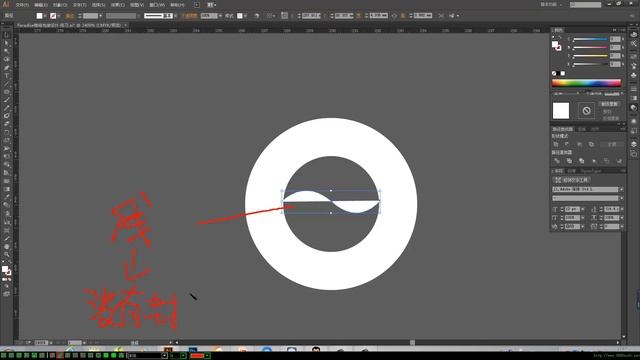Select the Rotate tool
The height and width of the screenshot is (360, 640).
tap(7, 132)
